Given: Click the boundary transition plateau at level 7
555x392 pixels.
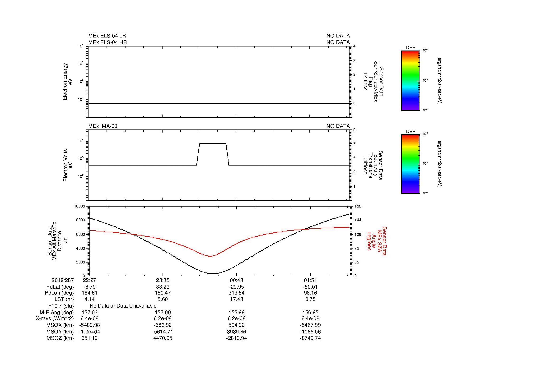Looking at the screenshot, I should click(x=213, y=143).
